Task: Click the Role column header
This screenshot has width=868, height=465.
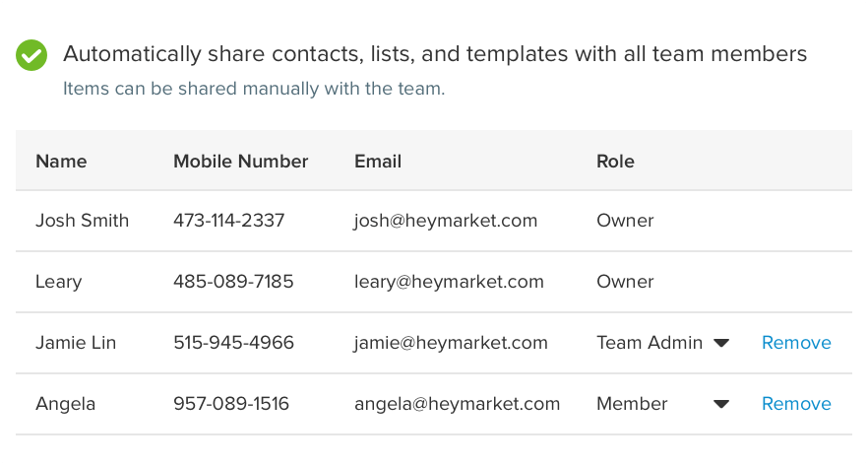Action: click(x=616, y=162)
